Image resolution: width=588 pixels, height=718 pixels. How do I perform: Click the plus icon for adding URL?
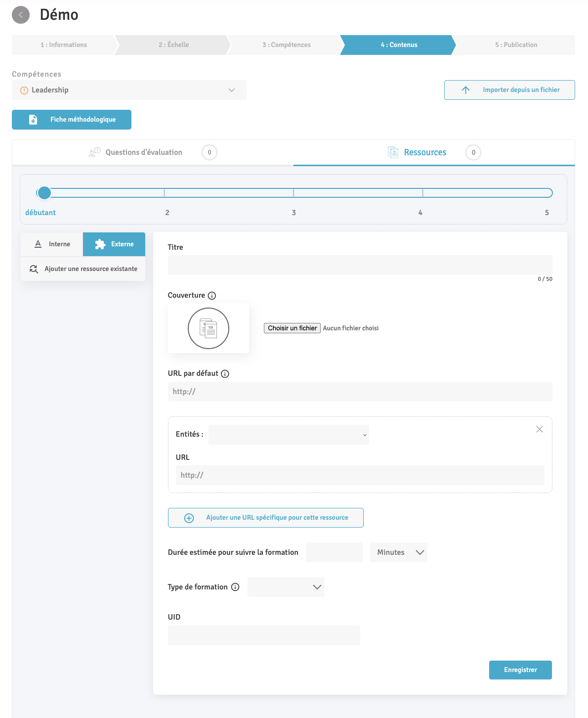(x=189, y=518)
